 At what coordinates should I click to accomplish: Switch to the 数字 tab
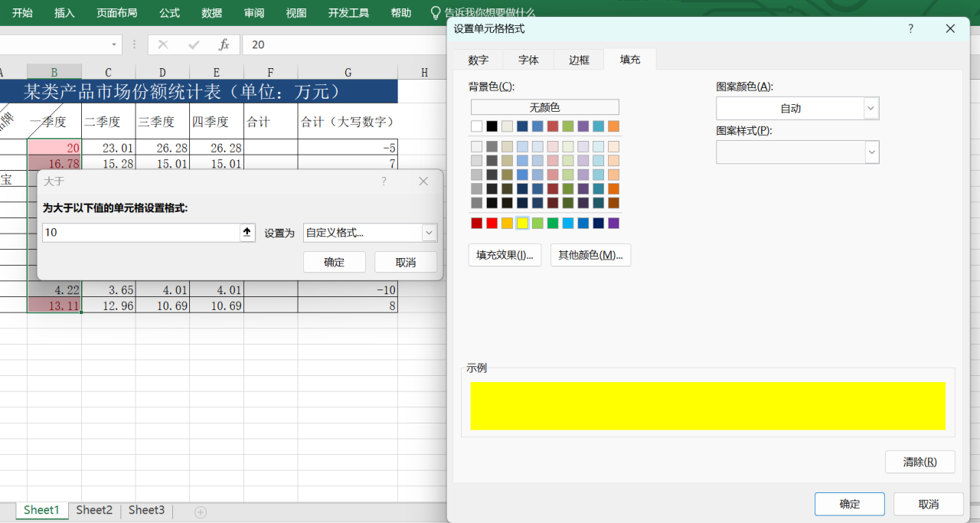point(479,60)
